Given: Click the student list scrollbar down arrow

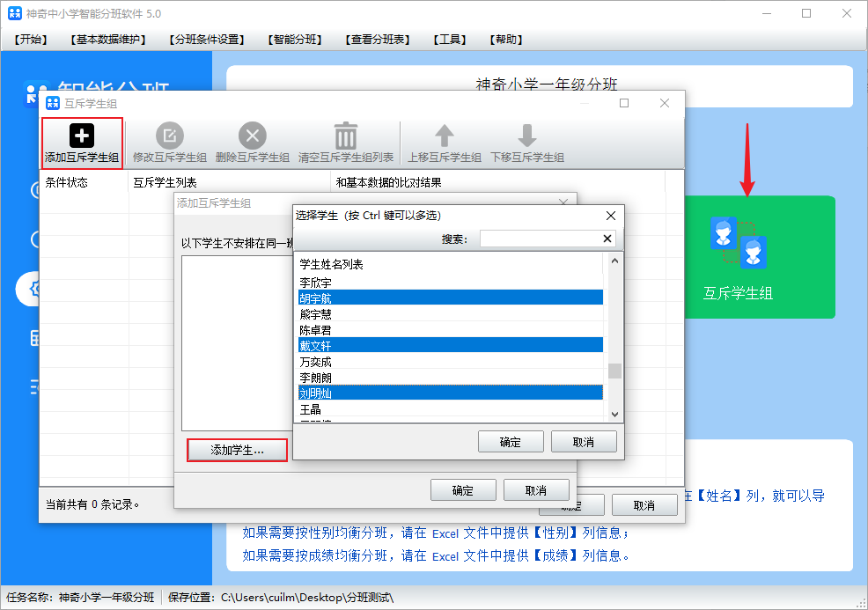Looking at the screenshot, I should [614, 414].
